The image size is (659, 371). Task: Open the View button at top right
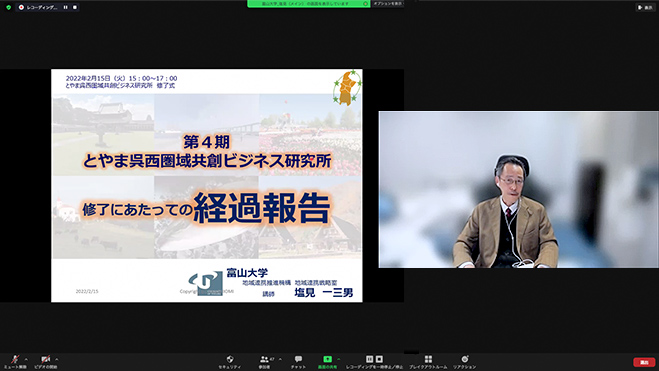point(645,7)
